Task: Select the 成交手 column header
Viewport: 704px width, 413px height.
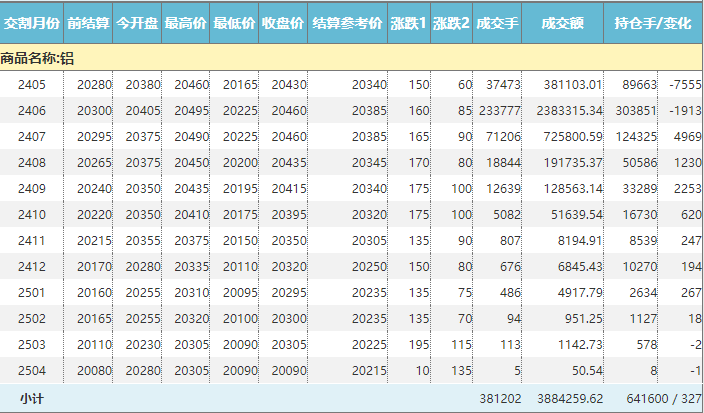Action: point(496,22)
